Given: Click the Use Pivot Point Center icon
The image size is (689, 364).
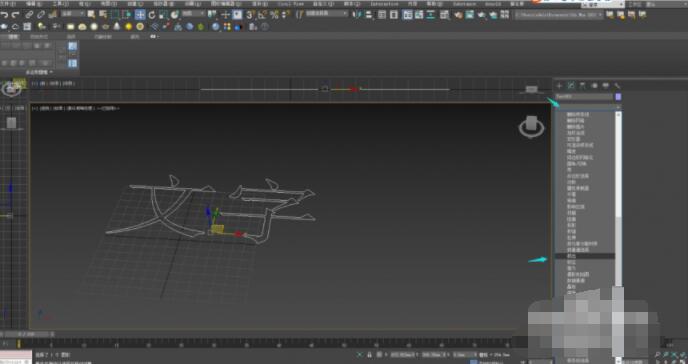Looking at the screenshot, I should pos(212,15).
